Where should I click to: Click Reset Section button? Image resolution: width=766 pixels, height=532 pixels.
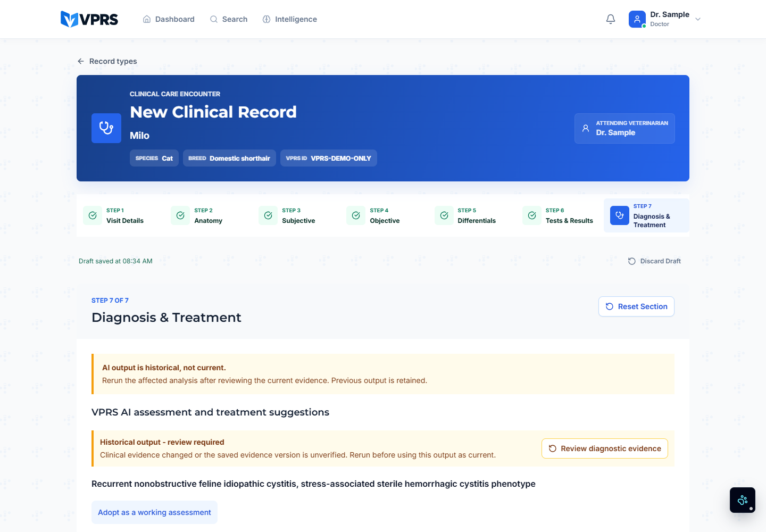[x=636, y=306]
